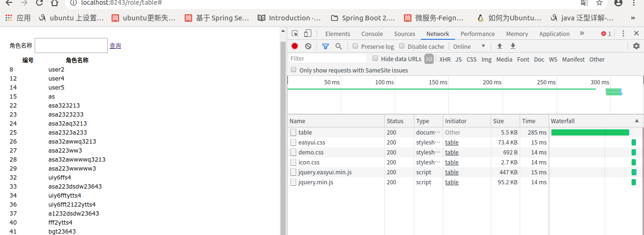Import HAR file with upload arrow
Screen dimensions: 644x235
499,46
